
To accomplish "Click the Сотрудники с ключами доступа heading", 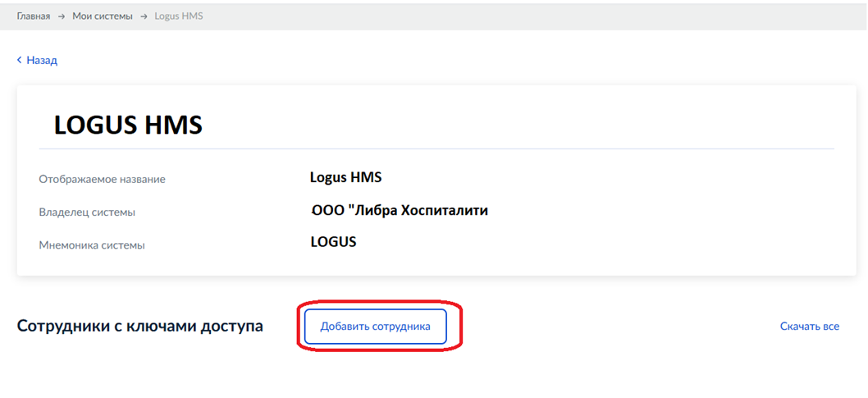I will pyautogui.click(x=139, y=326).
